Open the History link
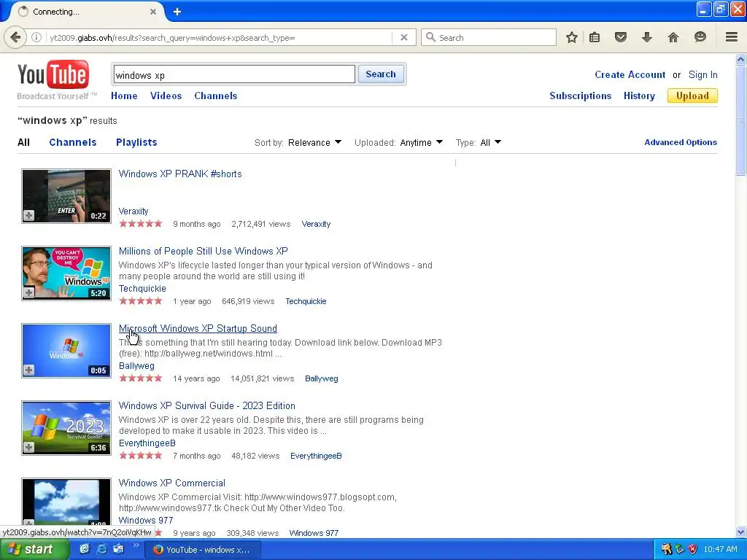The height and width of the screenshot is (560, 747). pos(639,96)
